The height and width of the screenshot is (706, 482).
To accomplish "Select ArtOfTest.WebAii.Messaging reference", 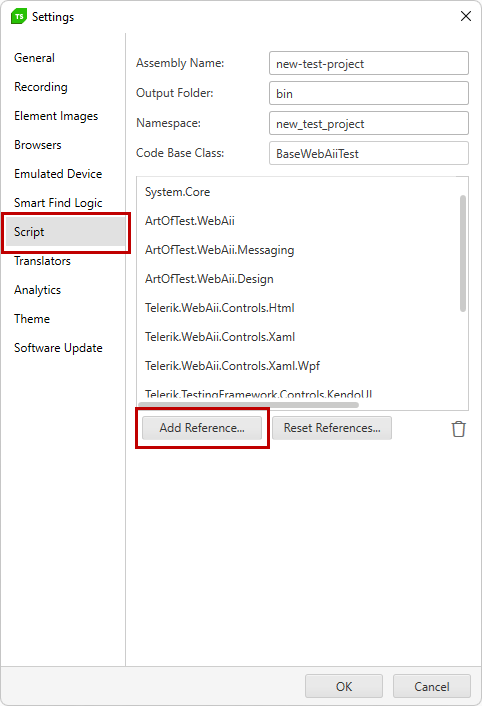I will (219, 250).
